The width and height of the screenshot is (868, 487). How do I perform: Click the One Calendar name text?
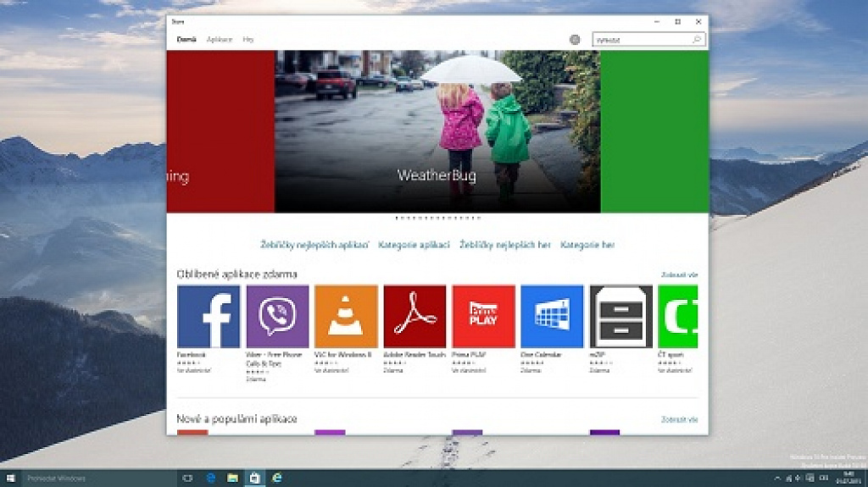541,355
